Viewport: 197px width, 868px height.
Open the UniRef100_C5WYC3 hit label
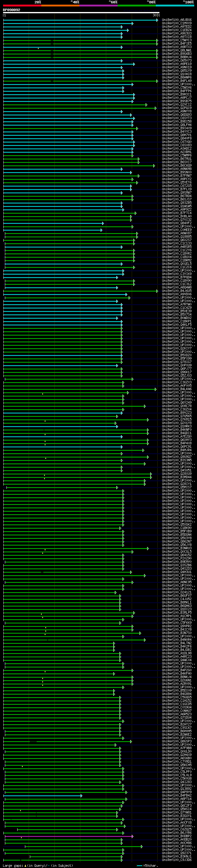pyautogui.click(x=177, y=40)
